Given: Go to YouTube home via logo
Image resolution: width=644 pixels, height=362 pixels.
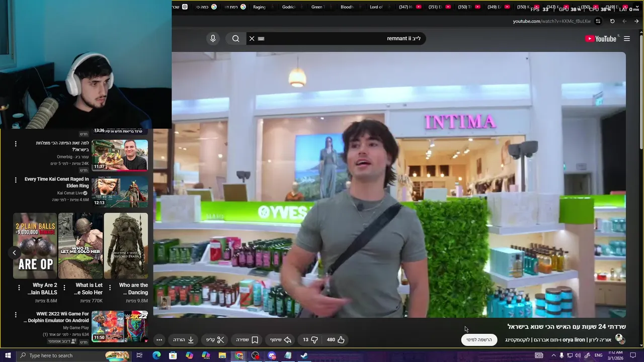Looking at the screenshot, I should coord(601,39).
